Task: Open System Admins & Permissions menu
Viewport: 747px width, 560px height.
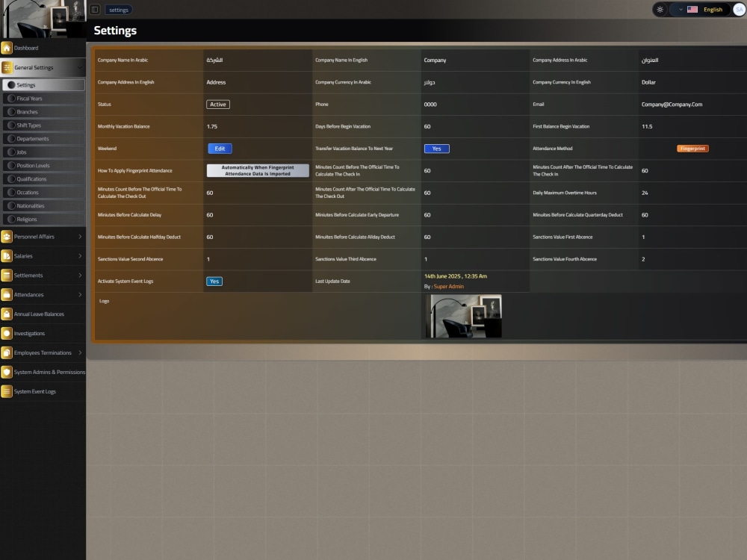Action: pyautogui.click(x=43, y=373)
